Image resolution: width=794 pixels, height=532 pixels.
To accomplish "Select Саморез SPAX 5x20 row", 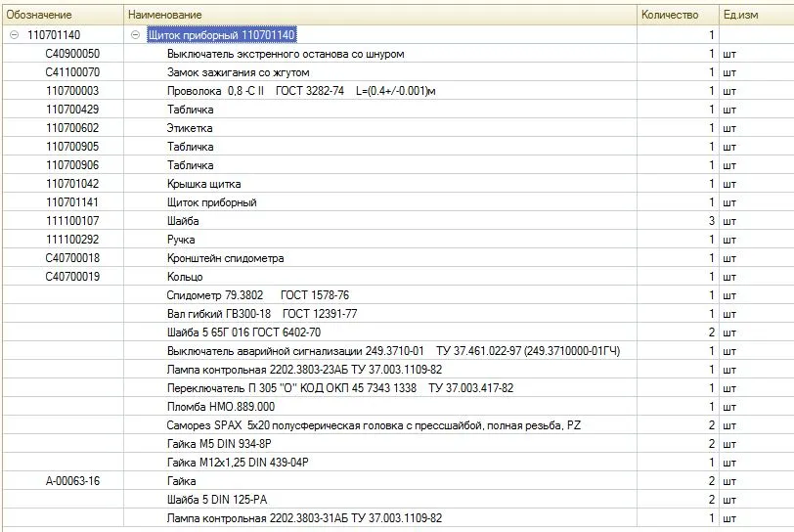I will [x=374, y=425].
